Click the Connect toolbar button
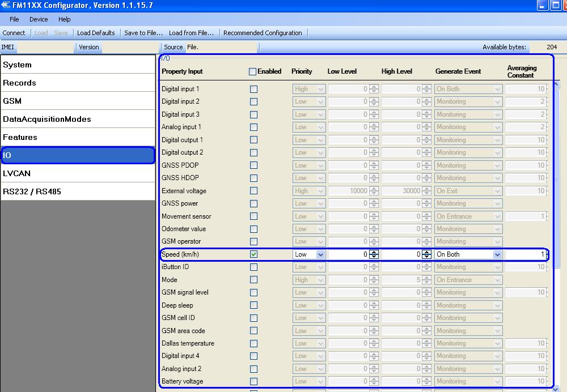The image size is (567, 392). [14, 33]
